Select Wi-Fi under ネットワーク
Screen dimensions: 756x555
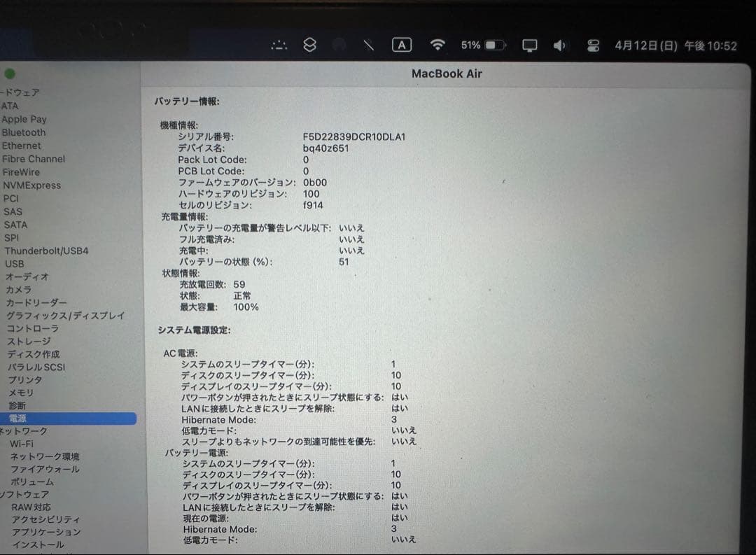(x=22, y=444)
